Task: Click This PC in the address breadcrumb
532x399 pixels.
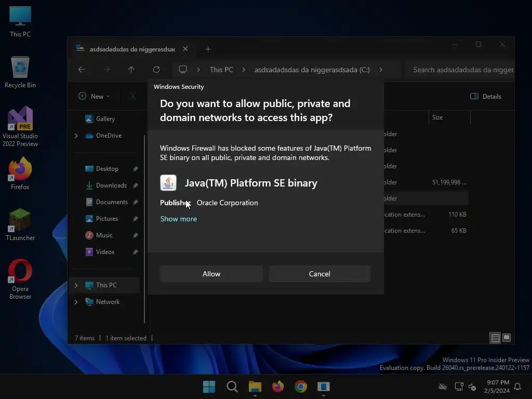Action: click(221, 70)
